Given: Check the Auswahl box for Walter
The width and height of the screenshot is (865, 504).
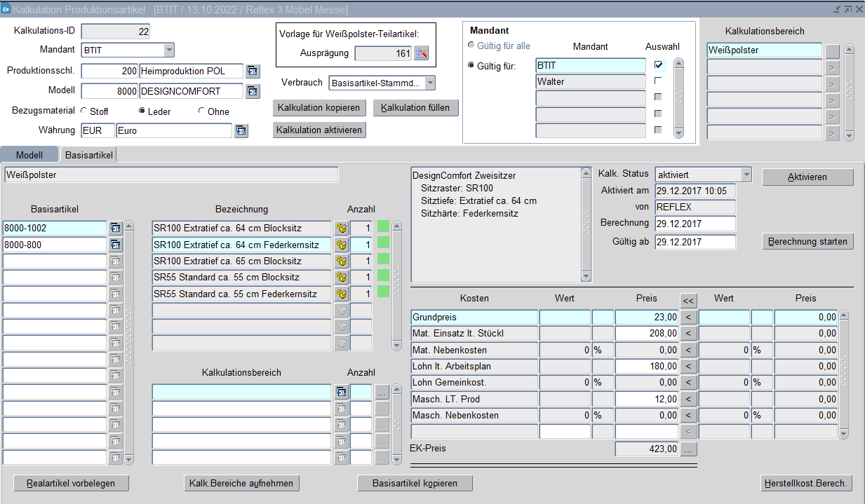Looking at the screenshot, I should (658, 81).
